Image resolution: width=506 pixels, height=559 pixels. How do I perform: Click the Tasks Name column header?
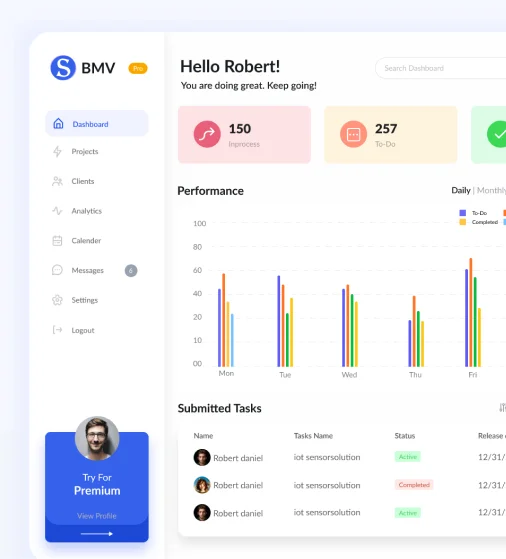(313, 436)
